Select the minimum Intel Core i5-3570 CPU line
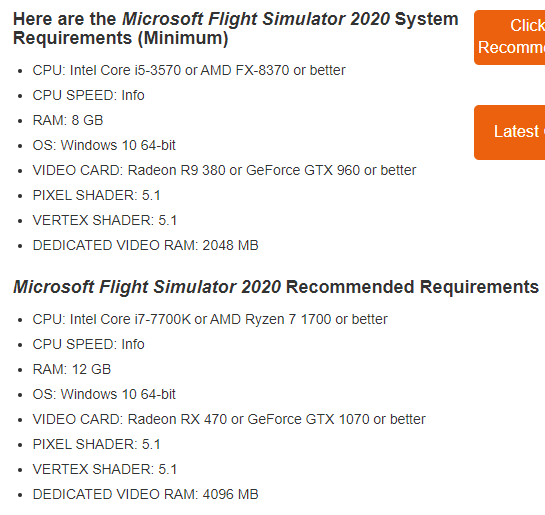Viewport: 545px width, 515px height. (x=189, y=70)
